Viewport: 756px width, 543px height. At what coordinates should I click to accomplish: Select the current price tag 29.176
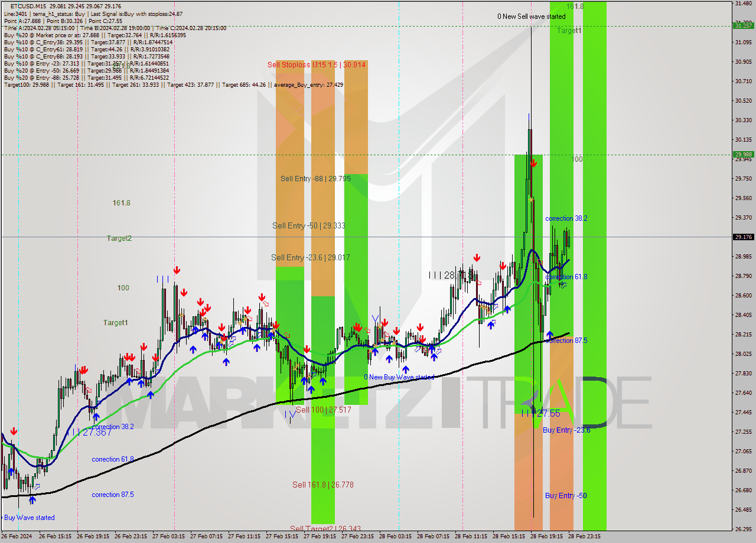click(x=742, y=237)
